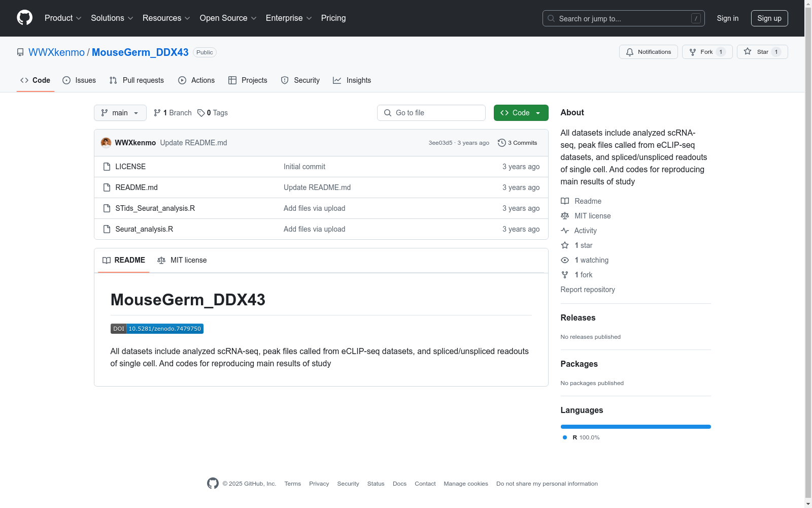Select the README tab in file viewer
Viewport: 812px width, 508px height.
coord(124,260)
